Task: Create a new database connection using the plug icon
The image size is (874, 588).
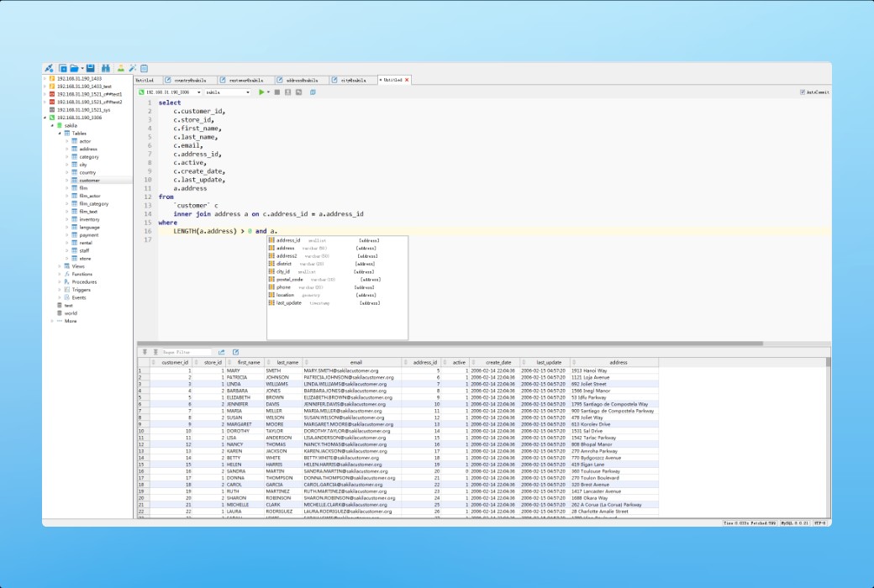Action: coord(49,67)
